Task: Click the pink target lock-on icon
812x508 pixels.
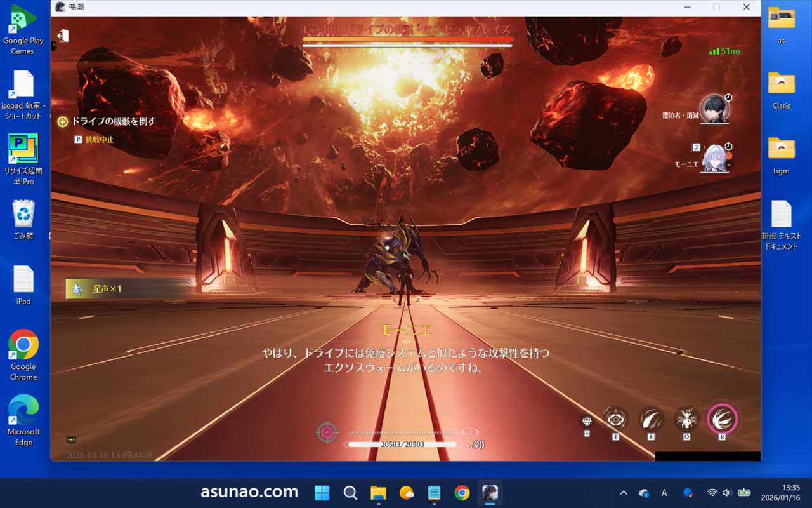Action: (327, 432)
